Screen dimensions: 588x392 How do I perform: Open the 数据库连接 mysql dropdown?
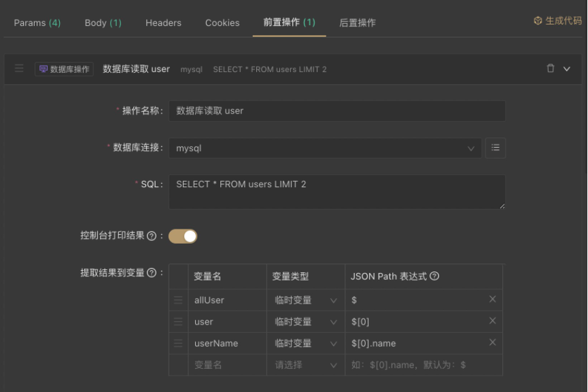325,148
